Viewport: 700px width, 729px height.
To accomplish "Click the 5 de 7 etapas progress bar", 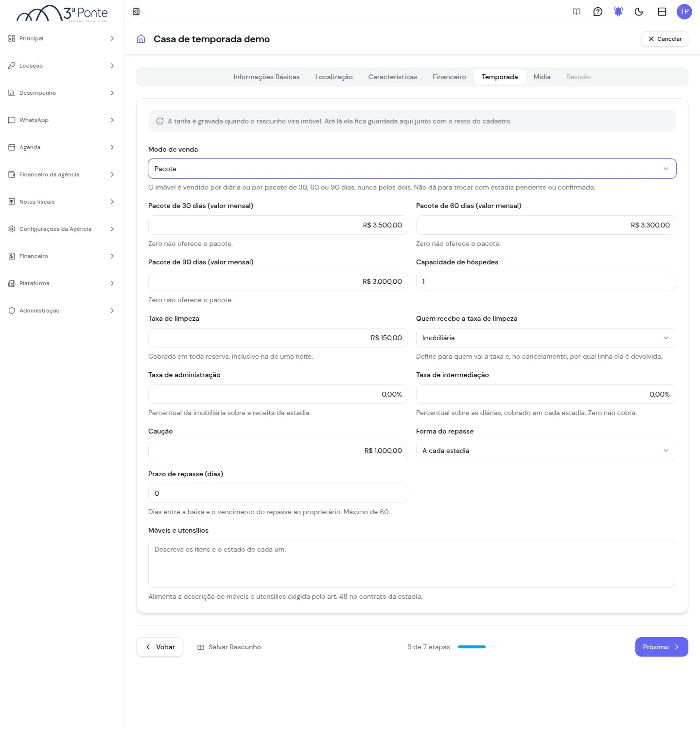I will [x=477, y=647].
